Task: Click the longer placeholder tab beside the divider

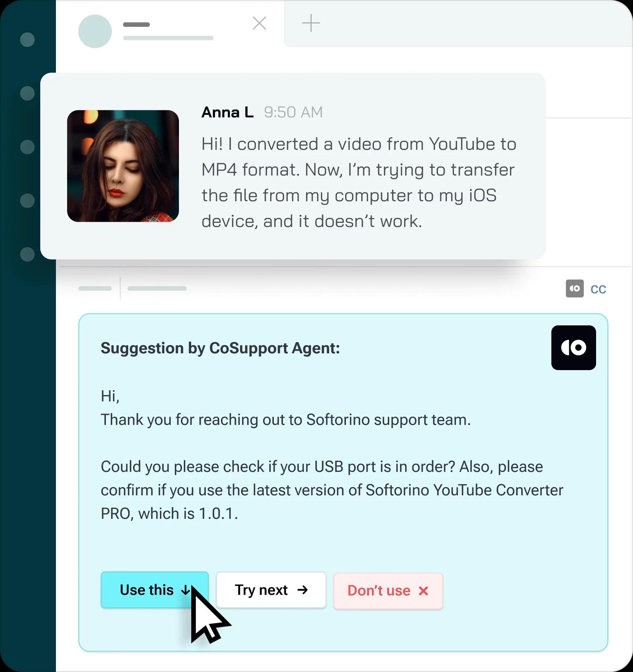Action: [157, 288]
